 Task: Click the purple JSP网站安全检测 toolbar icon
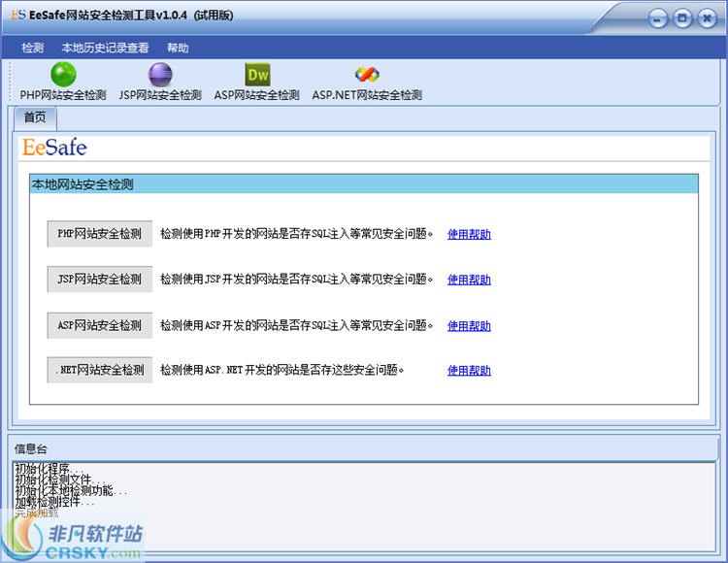(x=160, y=75)
